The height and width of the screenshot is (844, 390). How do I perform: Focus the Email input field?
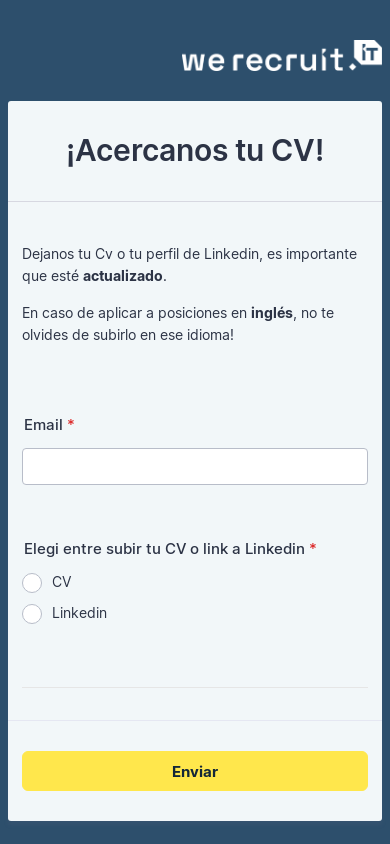click(195, 467)
